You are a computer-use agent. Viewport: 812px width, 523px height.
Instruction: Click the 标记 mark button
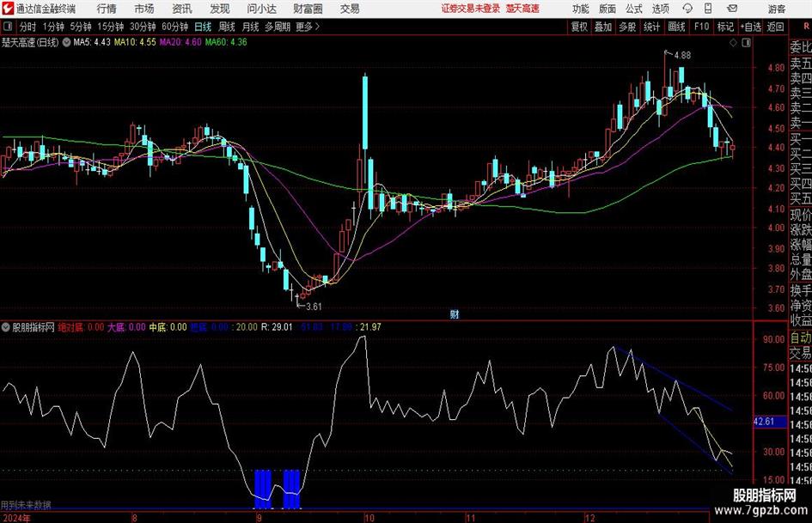(725, 27)
